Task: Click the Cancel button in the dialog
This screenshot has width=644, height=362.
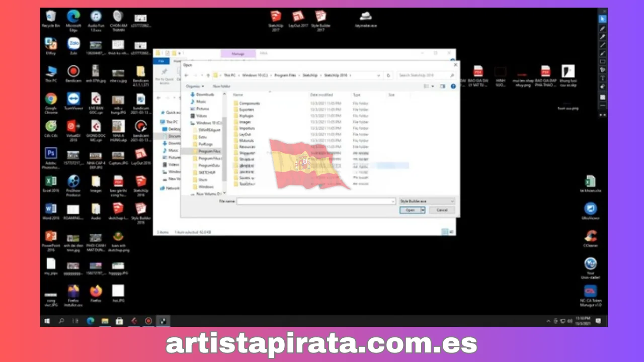Action: [x=442, y=210]
